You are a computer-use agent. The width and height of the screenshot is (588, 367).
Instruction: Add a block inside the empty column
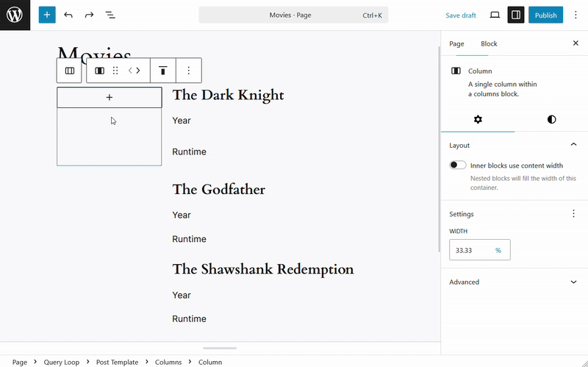109,98
